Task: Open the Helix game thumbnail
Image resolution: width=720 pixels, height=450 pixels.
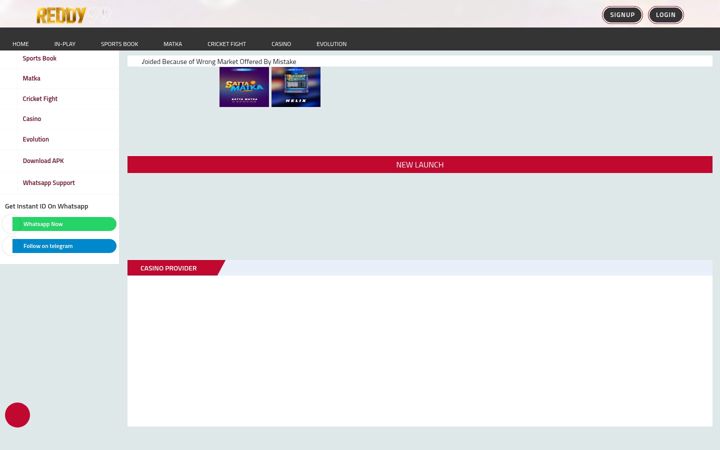Action: tap(296, 87)
